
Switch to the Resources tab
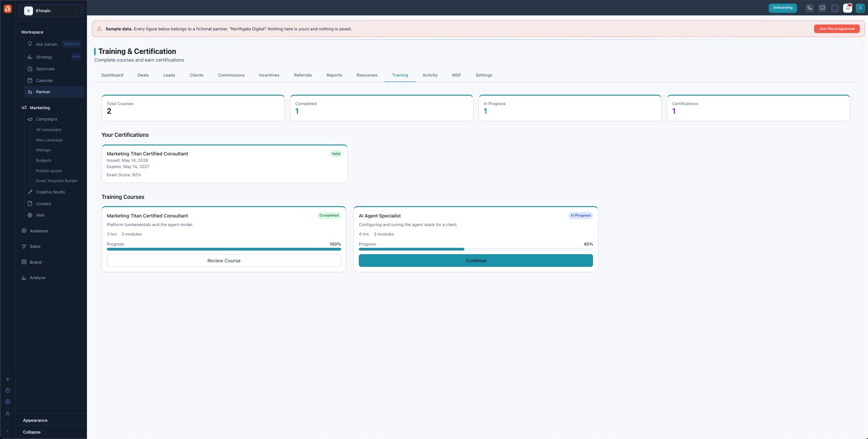[367, 75]
